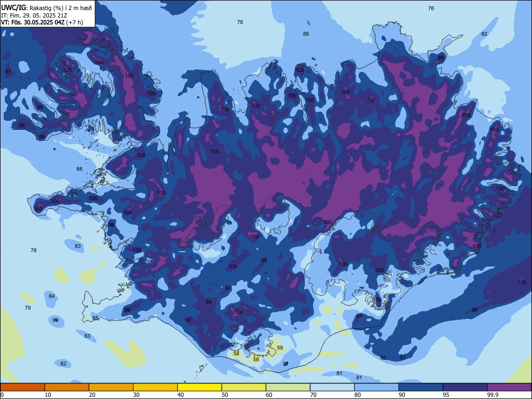Click the gold 30–40 legend swatch

coord(155,387)
